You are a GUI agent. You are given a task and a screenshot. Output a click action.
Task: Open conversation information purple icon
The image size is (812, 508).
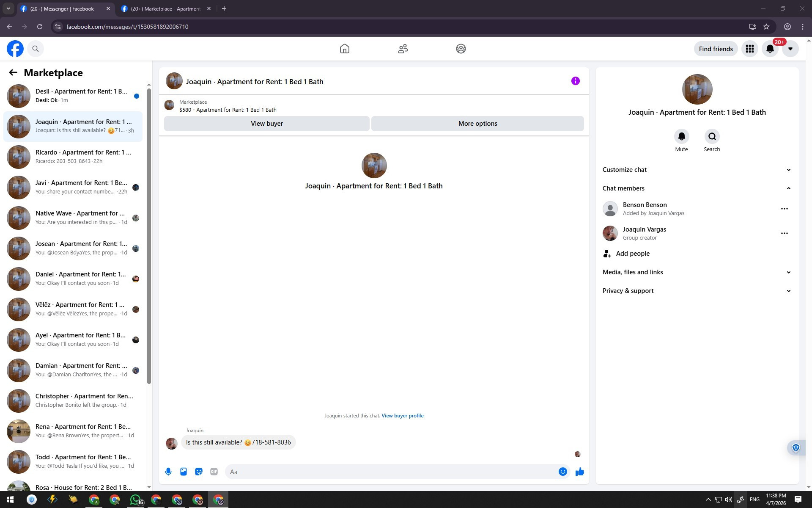pos(576,81)
